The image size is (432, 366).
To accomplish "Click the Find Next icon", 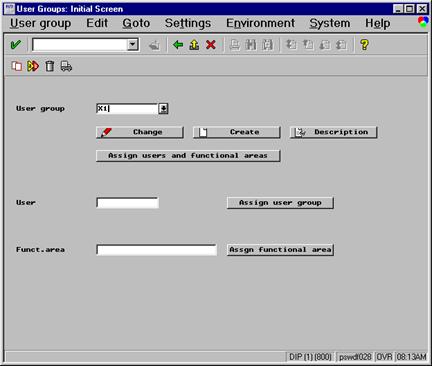I will click(267, 45).
